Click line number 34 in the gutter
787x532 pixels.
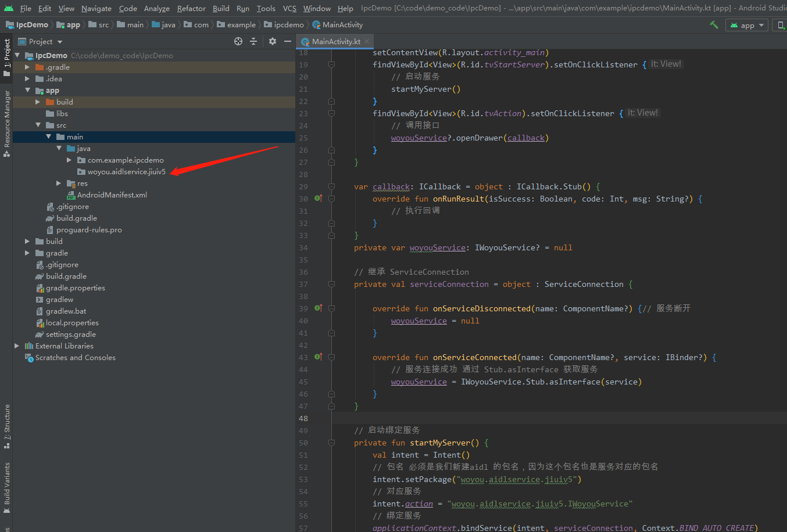(303, 247)
